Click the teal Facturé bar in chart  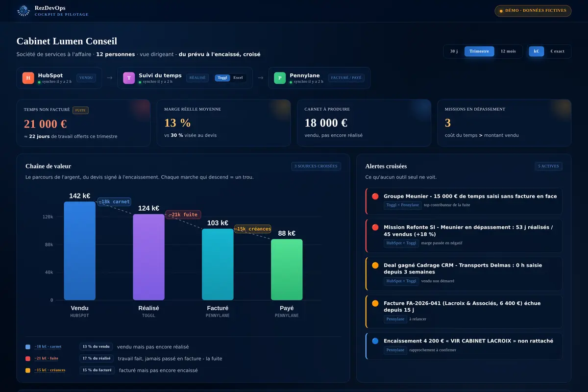(218, 265)
